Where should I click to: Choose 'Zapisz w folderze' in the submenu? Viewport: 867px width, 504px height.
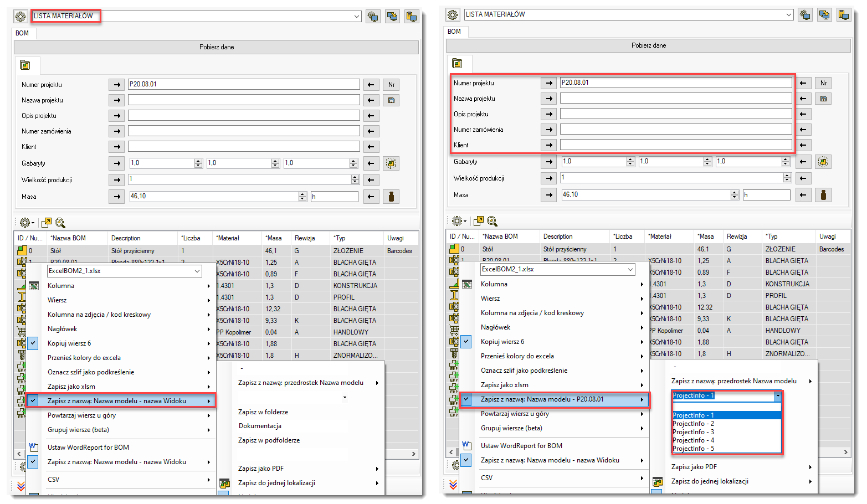pyautogui.click(x=263, y=412)
